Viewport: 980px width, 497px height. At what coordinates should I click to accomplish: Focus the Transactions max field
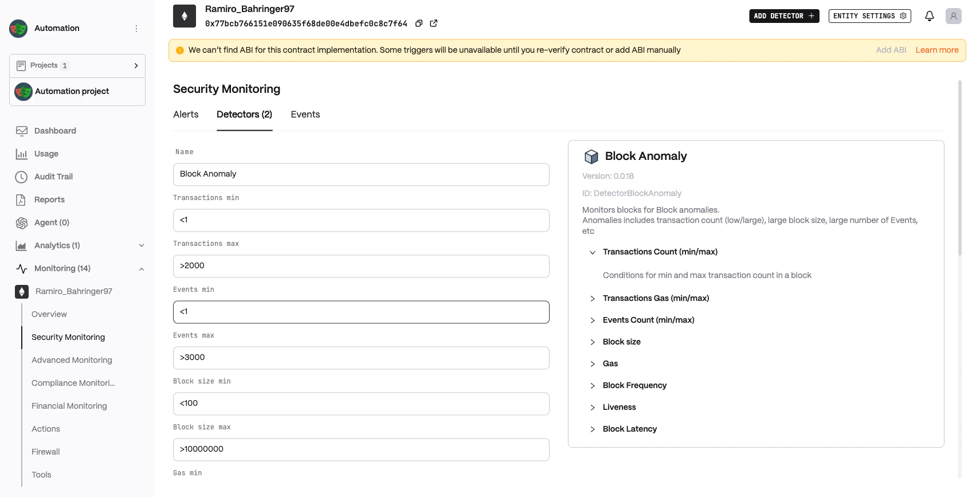pos(361,266)
